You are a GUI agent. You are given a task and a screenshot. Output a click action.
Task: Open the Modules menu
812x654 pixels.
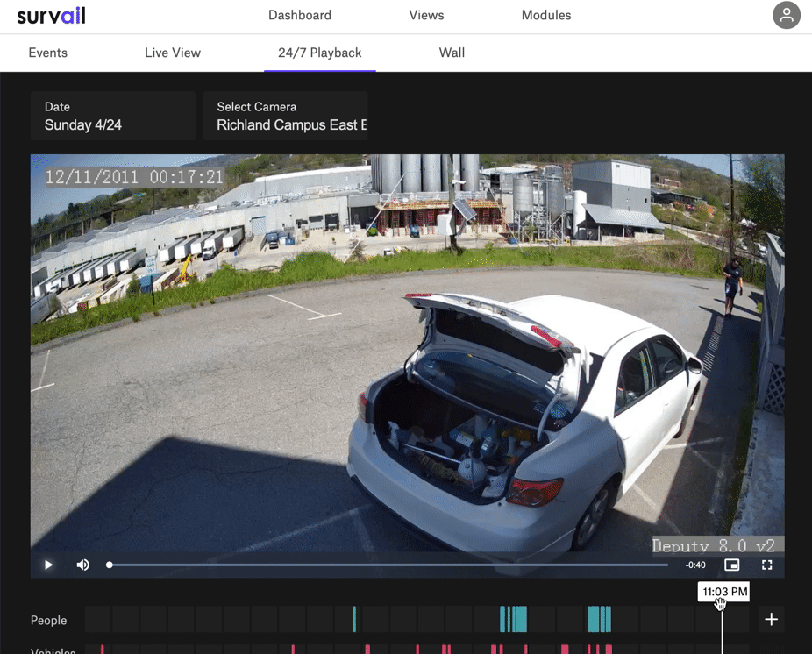pos(545,16)
